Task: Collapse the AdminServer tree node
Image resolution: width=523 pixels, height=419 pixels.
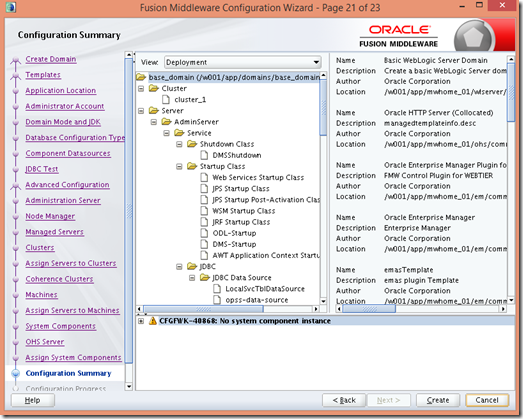Action: click(x=154, y=122)
